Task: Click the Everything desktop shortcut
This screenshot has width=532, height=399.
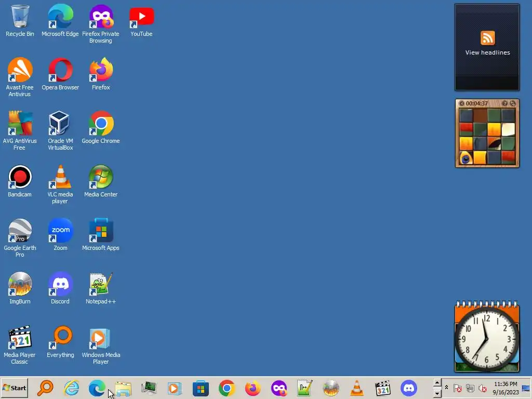Action: [60, 341]
